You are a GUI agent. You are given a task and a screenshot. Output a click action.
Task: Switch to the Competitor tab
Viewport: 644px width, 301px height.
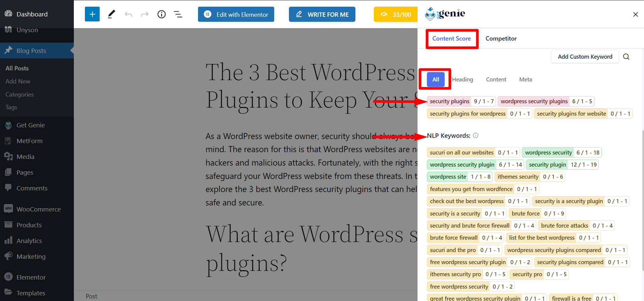(501, 39)
